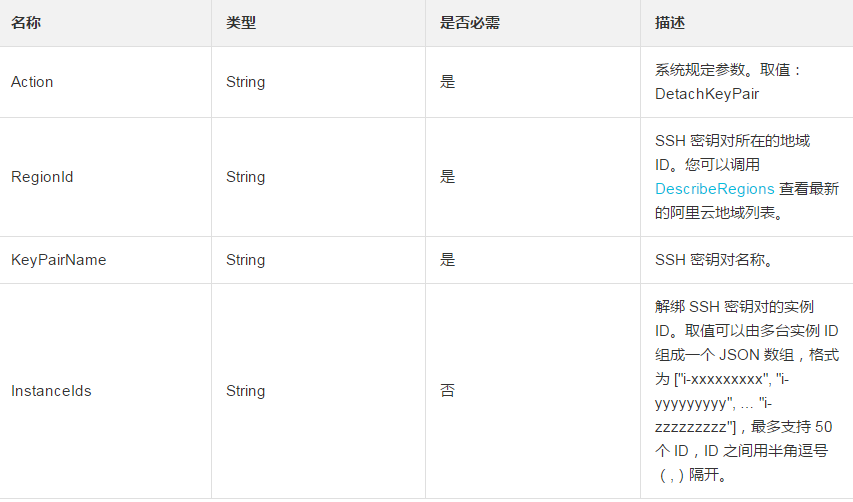Click the DetachKeyPair description text
The height and width of the screenshot is (502, 853).
(707, 94)
